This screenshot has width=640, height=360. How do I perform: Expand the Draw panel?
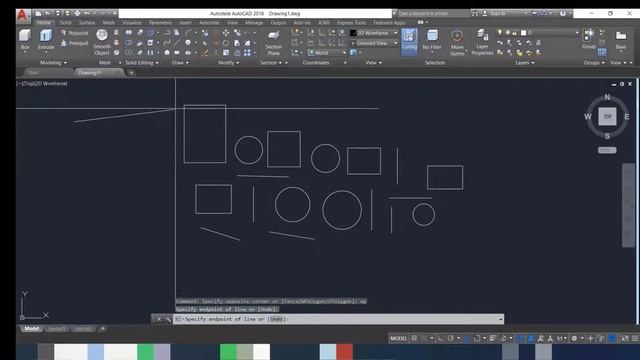click(180, 62)
